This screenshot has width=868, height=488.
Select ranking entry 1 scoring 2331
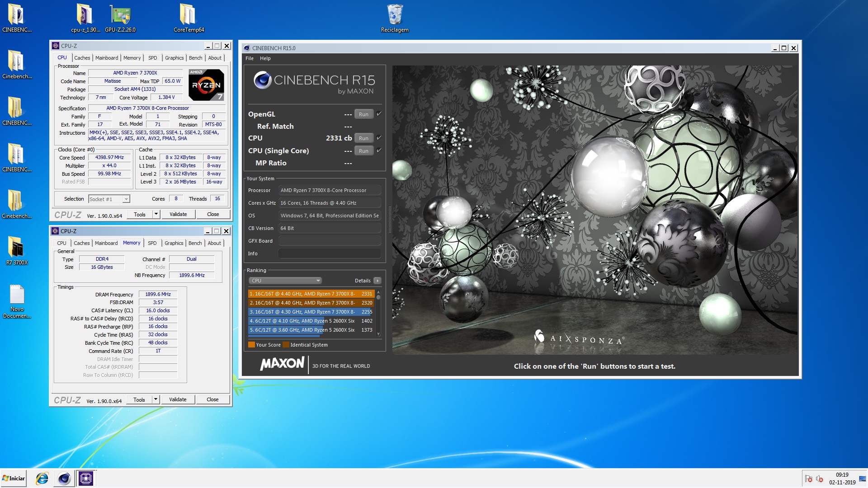tap(311, 294)
